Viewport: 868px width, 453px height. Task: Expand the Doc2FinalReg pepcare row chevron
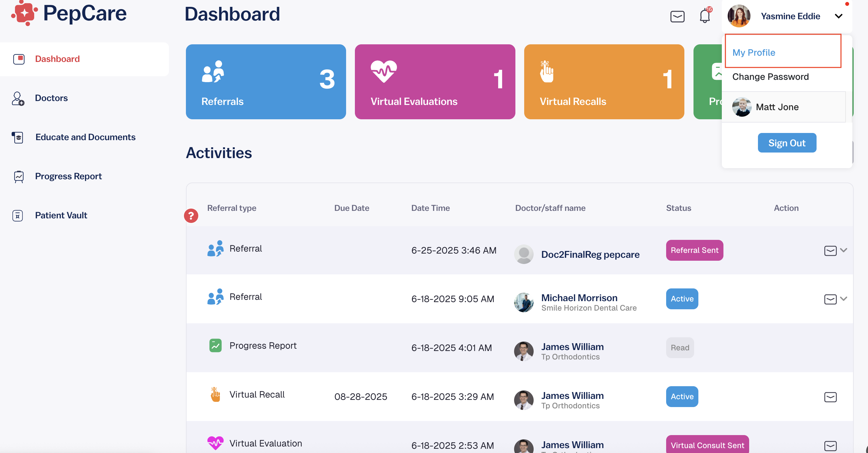tap(843, 250)
